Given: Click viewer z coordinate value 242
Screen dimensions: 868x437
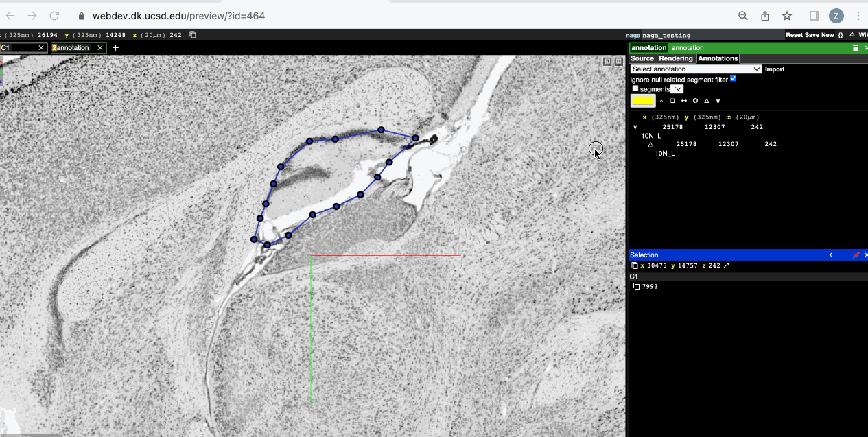Looking at the screenshot, I should (176, 35).
